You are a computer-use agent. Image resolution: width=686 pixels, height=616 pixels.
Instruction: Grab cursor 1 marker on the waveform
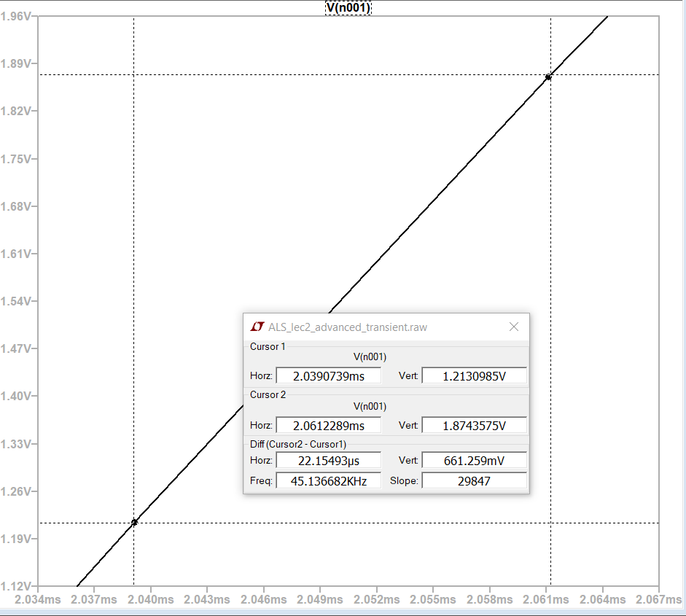[134, 522]
